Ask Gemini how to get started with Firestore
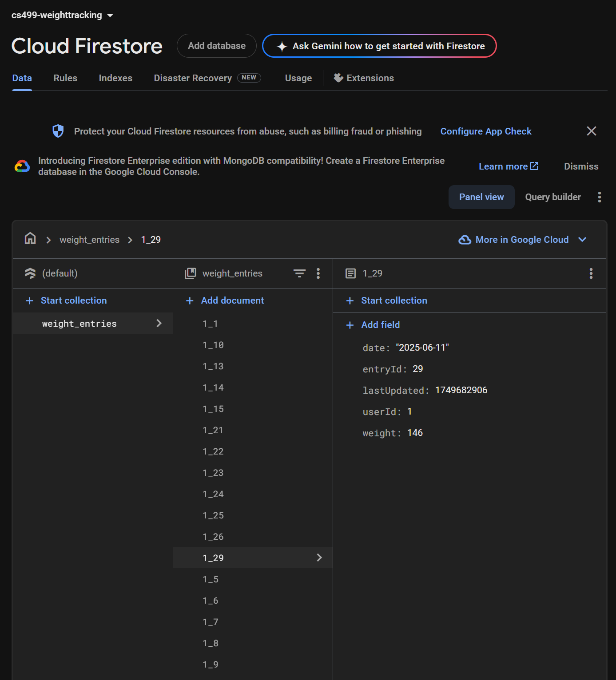The image size is (616, 680). [x=379, y=46]
